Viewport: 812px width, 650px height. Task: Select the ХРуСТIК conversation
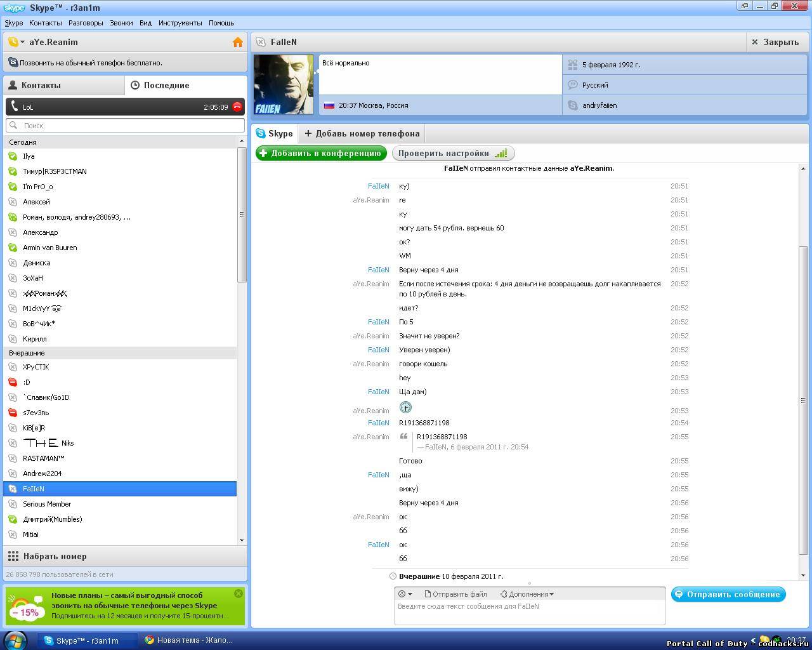[121, 367]
